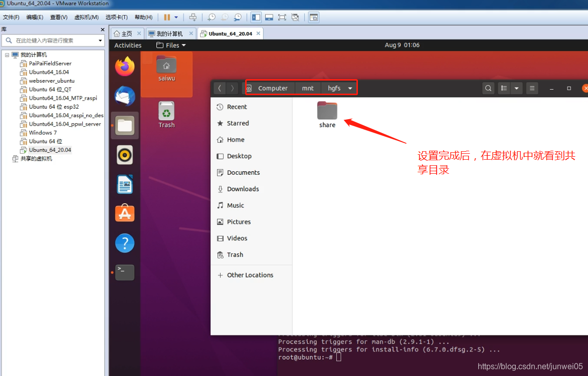Open the snapshot manager

[238, 17]
